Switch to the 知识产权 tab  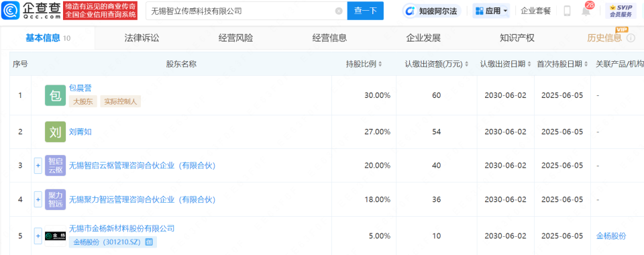pos(517,38)
